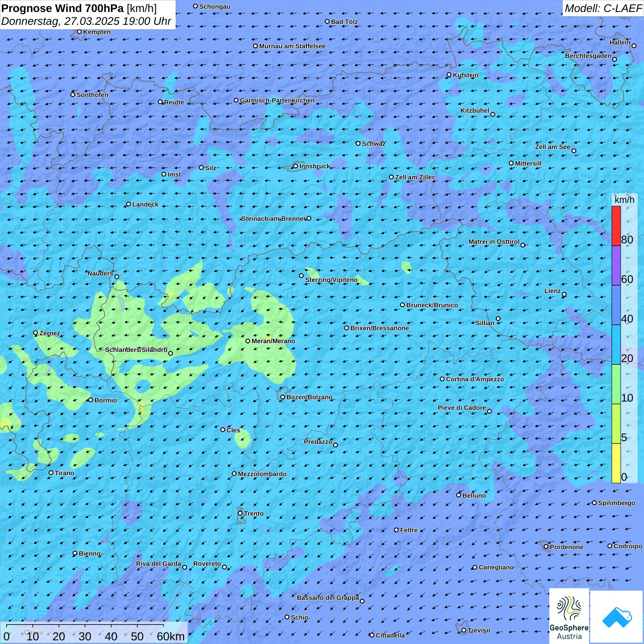Click the 'Bad Tölz' label

(x=344, y=22)
